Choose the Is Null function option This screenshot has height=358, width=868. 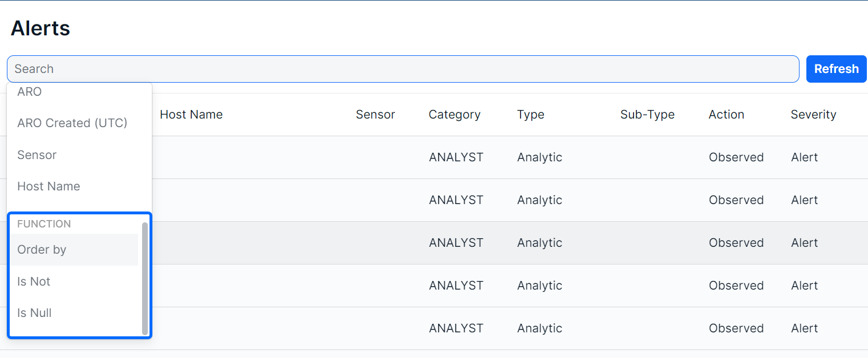tap(34, 313)
